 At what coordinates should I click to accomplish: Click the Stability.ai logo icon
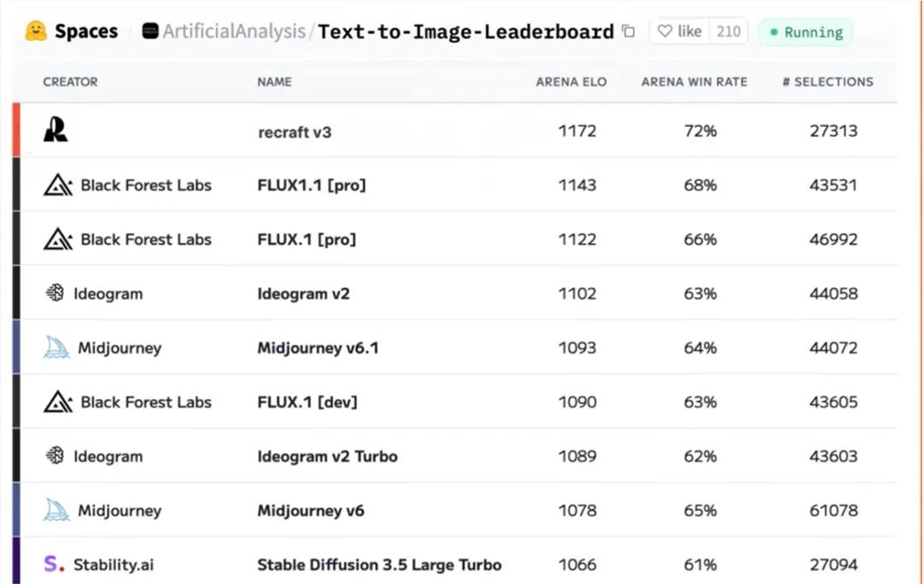(52, 564)
